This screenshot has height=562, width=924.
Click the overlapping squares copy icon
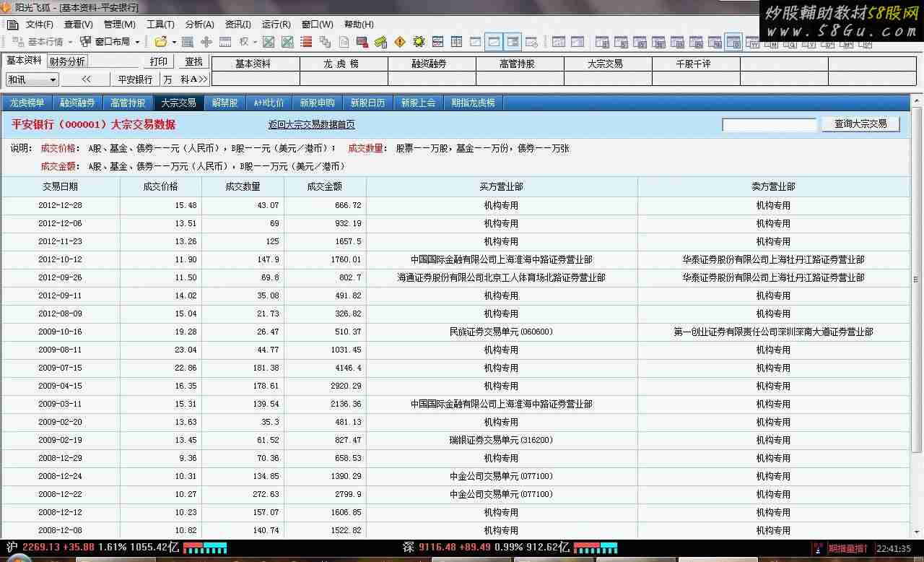coord(325,42)
